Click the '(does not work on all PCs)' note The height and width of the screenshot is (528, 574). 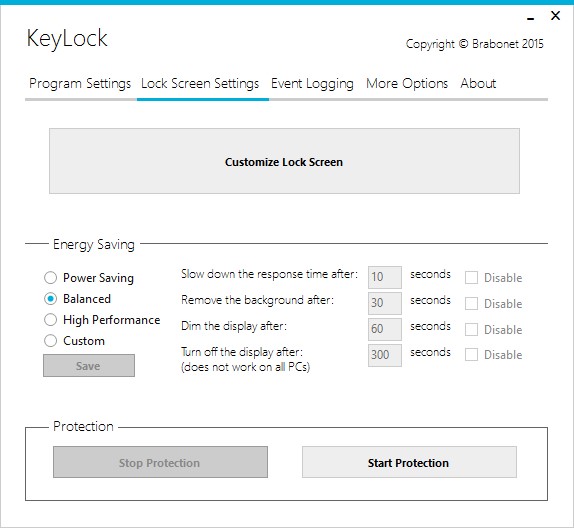click(245, 367)
